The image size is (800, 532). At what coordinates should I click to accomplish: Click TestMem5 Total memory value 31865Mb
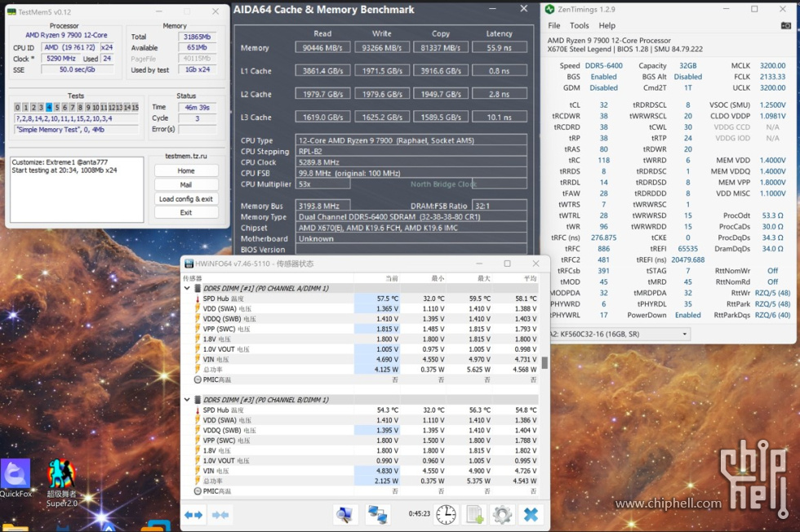[x=197, y=37]
